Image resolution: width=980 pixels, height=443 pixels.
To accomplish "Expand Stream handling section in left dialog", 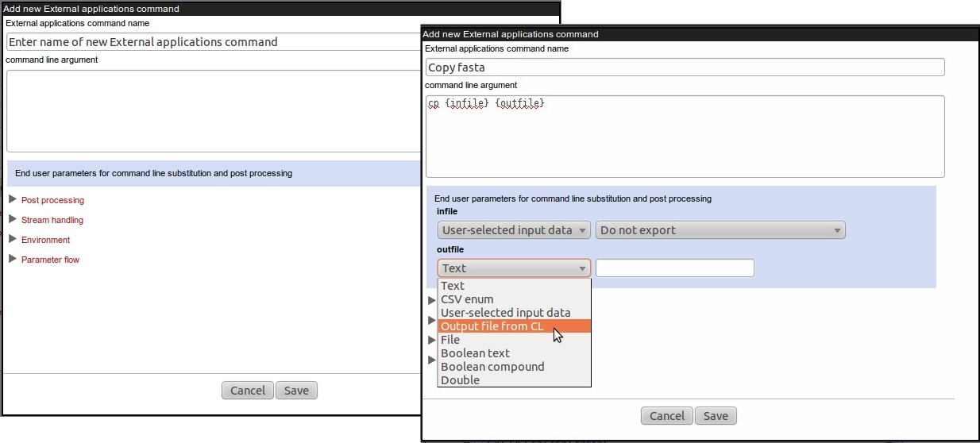I will coord(12,219).
